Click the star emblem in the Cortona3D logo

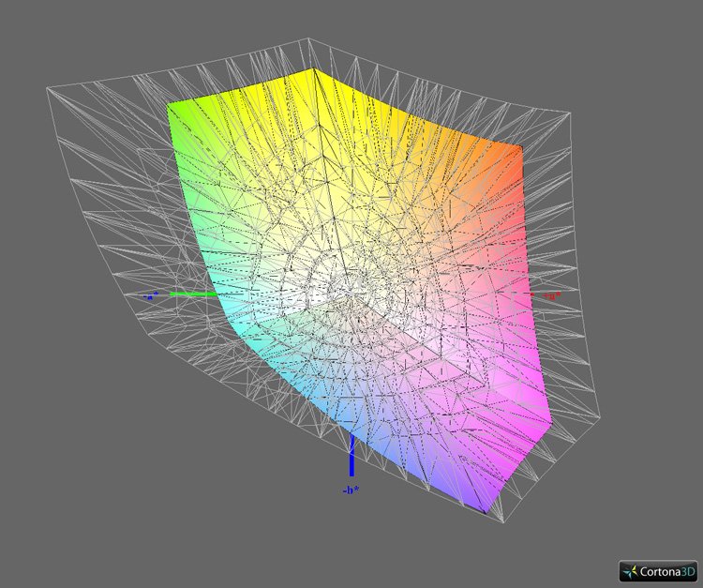tap(630, 570)
